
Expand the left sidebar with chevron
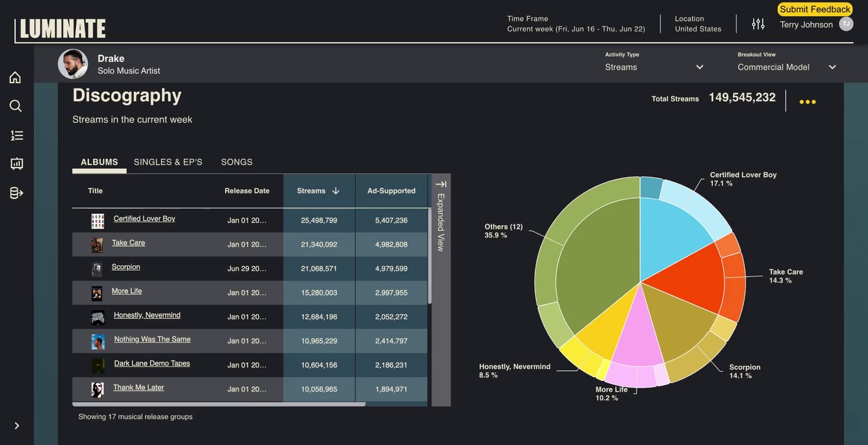[x=17, y=426]
